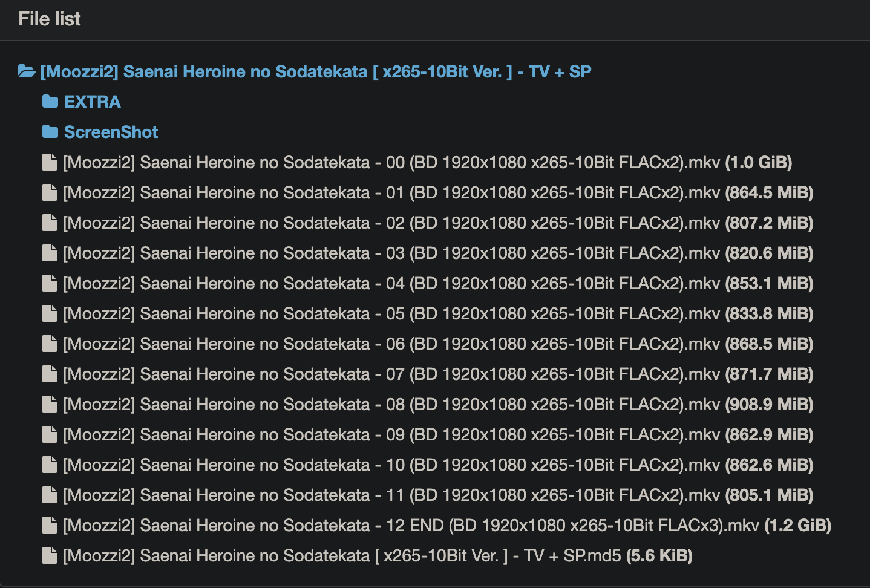Select episode 05 mkv file entry
This screenshot has width=870, height=588.
(x=391, y=313)
